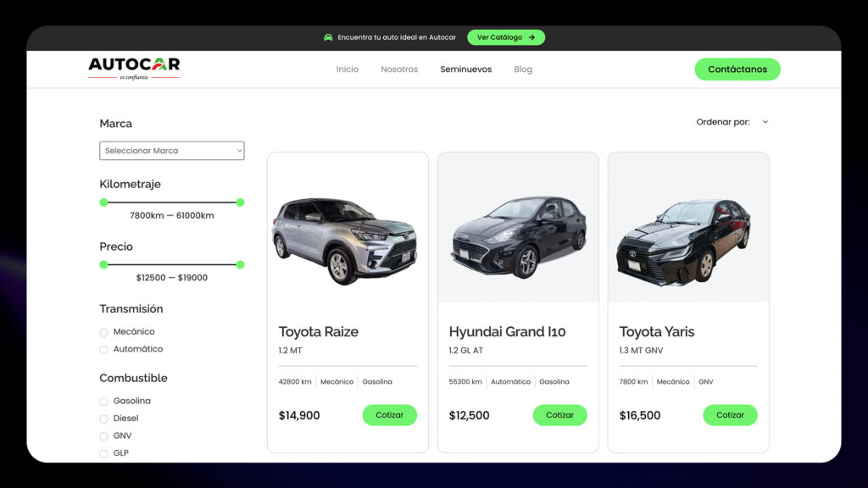Click the 1.2 GL AT subtitle
Image resolution: width=868 pixels, height=488 pixels.
pos(466,350)
